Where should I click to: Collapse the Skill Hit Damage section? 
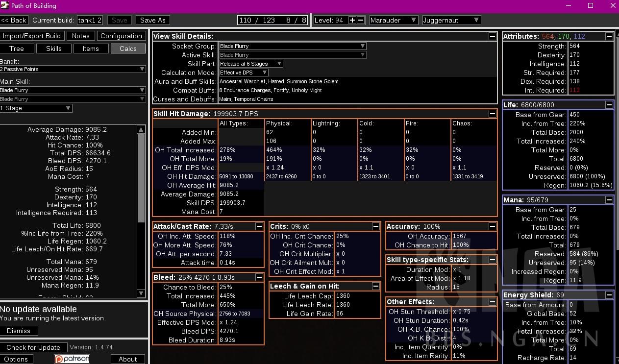[492, 114]
